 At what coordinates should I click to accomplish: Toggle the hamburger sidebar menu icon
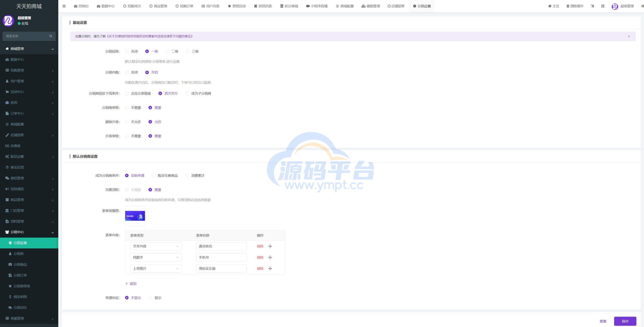point(64,6)
